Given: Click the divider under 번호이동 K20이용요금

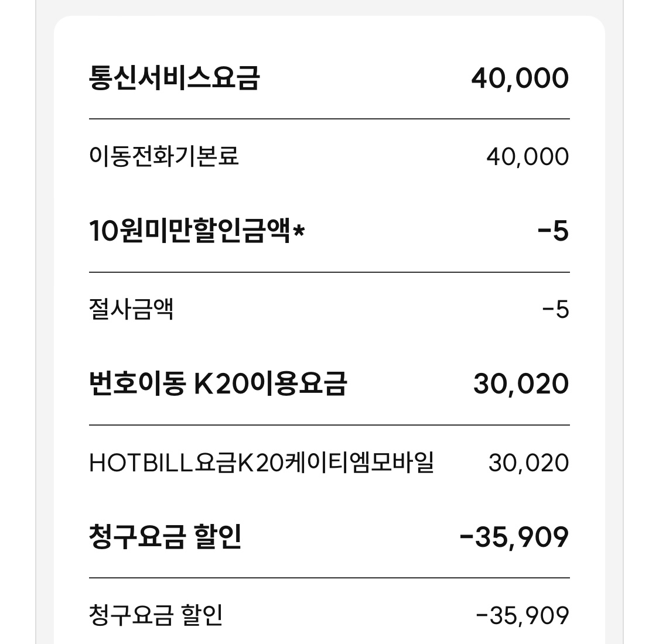Looking at the screenshot, I should [329, 425].
